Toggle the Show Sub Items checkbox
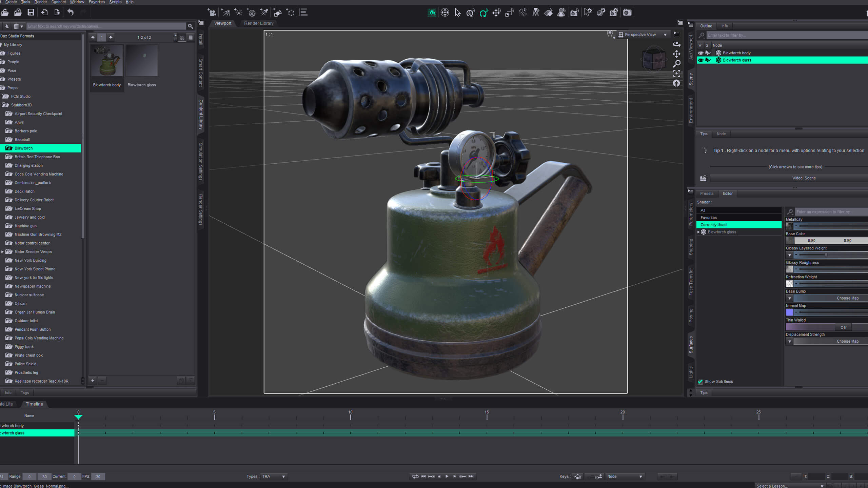This screenshot has height=488, width=868. click(x=700, y=382)
